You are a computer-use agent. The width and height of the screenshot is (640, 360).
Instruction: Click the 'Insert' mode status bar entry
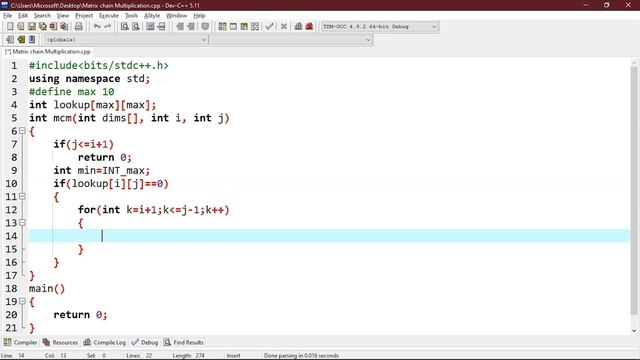pyautogui.click(x=233, y=356)
